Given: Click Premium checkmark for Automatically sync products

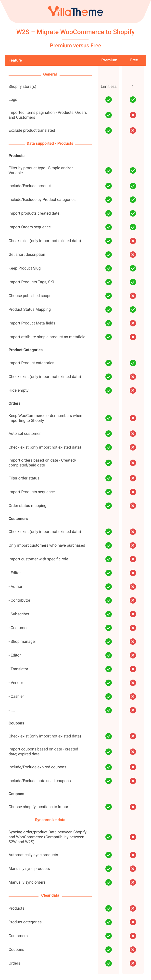Looking at the screenshot, I should (x=108, y=855).
